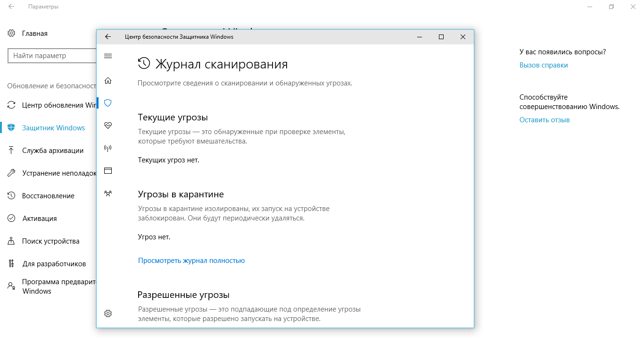Viewport: 644px width, 338px height.
Task: Click Оставить отзыв link
Action: (x=545, y=120)
